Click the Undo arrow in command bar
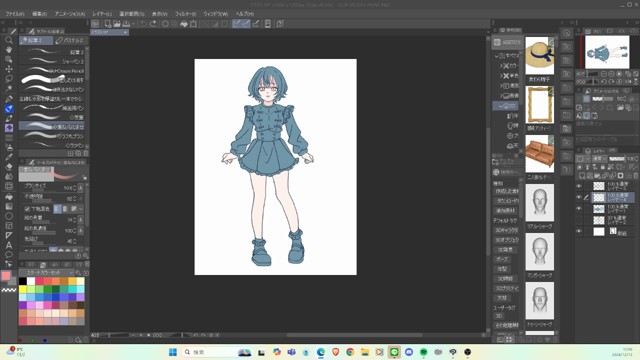 point(143,24)
